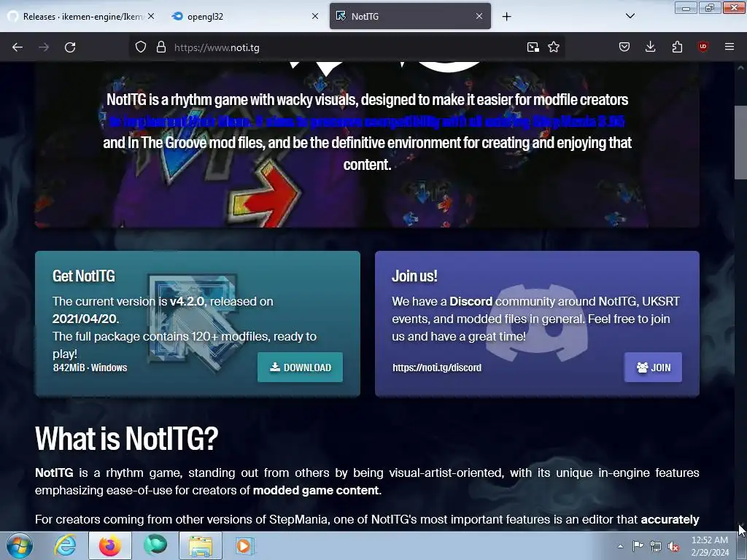Open the Firefox hamburger menu
The height and width of the screenshot is (560, 747).
click(x=729, y=47)
